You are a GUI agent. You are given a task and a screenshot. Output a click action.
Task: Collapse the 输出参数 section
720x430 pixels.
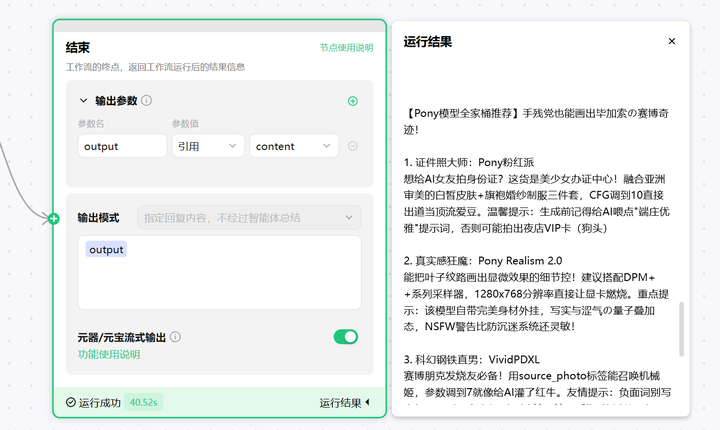tap(83, 101)
